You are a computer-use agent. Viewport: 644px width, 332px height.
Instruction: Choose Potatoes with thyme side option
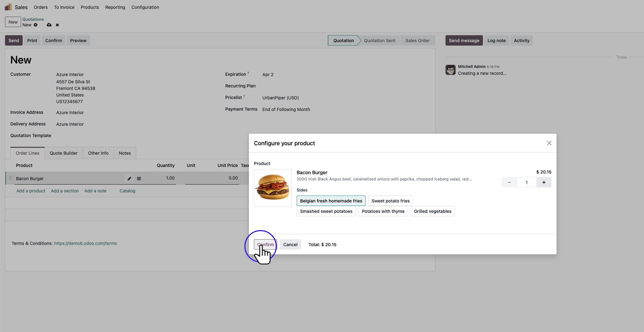pyautogui.click(x=383, y=211)
